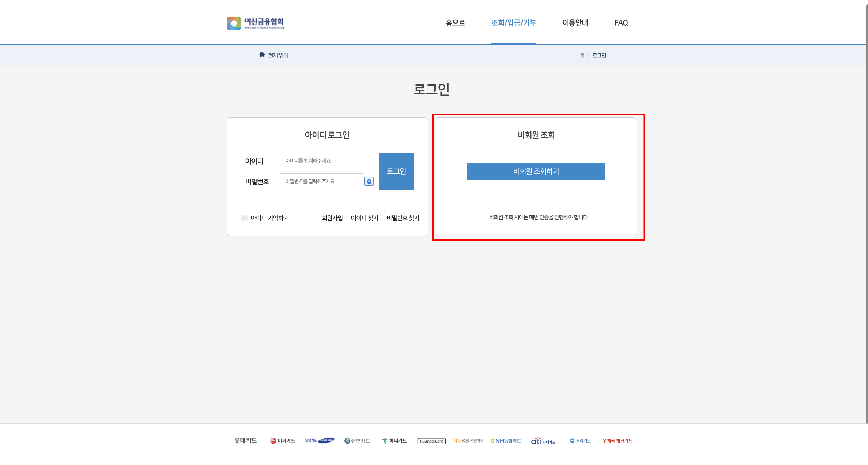Click the 비회원 조회하기 button
This screenshot has height=465, width=868.
tap(536, 171)
